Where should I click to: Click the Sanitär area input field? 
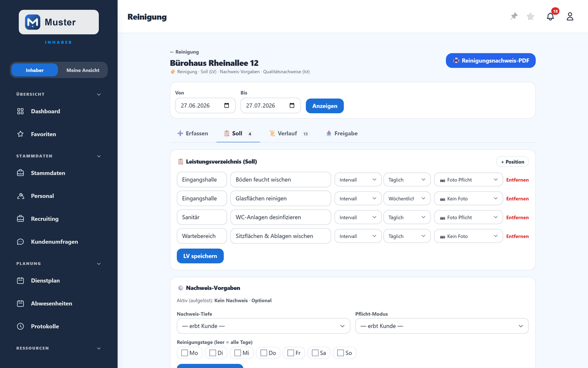click(x=202, y=217)
